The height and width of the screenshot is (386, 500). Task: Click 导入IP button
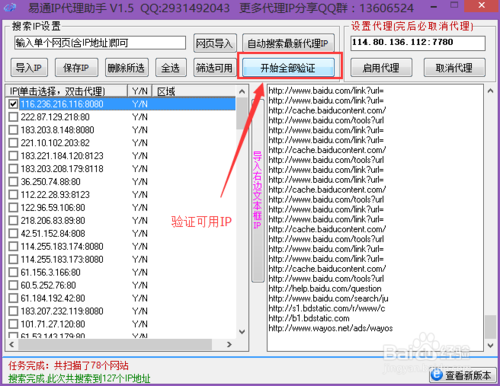pos(29,68)
